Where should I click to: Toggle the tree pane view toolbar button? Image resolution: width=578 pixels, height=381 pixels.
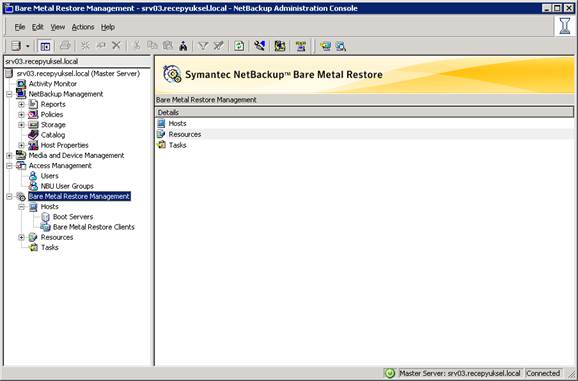click(x=45, y=46)
